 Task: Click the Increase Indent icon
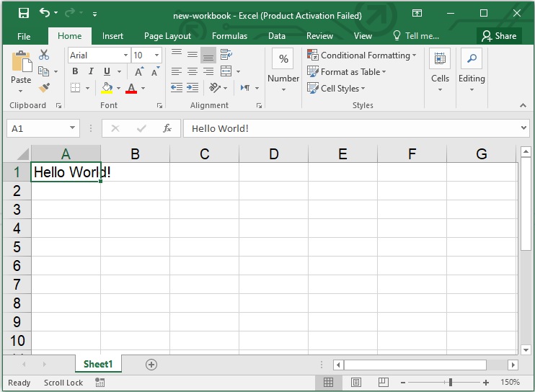(x=193, y=88)
